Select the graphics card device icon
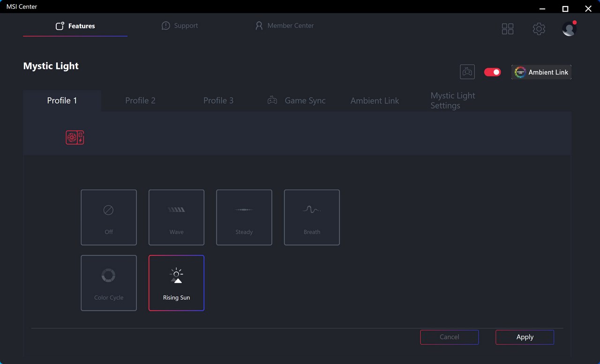600x364 pixels. [75, 137]
